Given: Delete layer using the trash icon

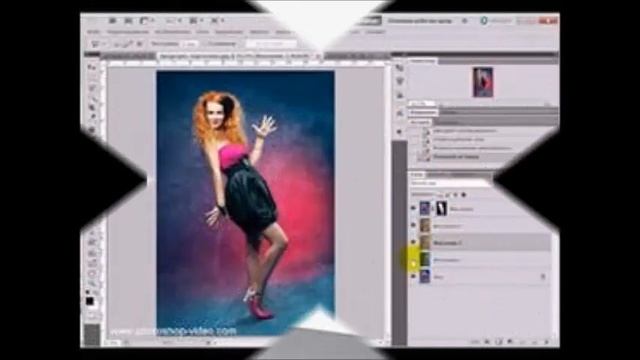Looking at the screenshot, I should [x=547, y=342].
